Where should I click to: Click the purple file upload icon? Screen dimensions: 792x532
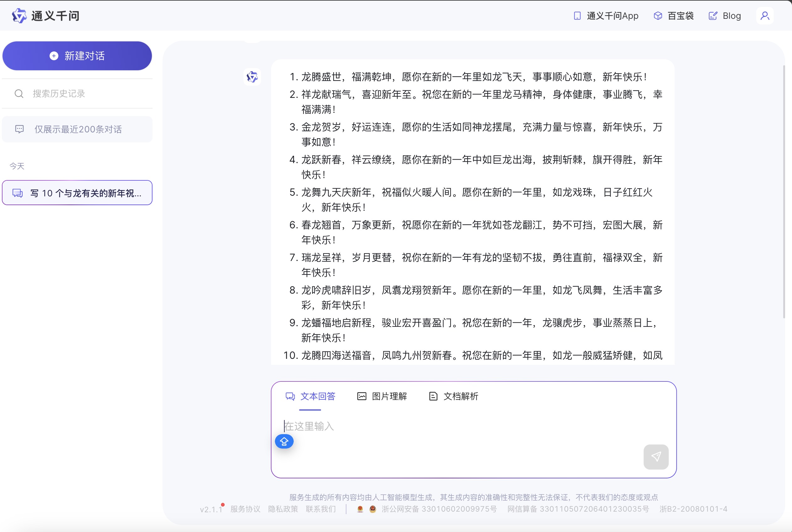(285, 441)
